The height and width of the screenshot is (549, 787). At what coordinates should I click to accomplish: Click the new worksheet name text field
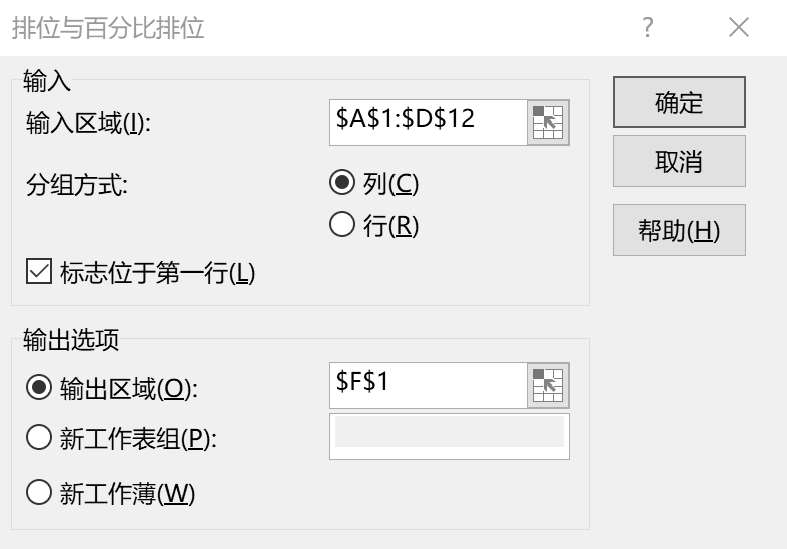pos(449,436)
